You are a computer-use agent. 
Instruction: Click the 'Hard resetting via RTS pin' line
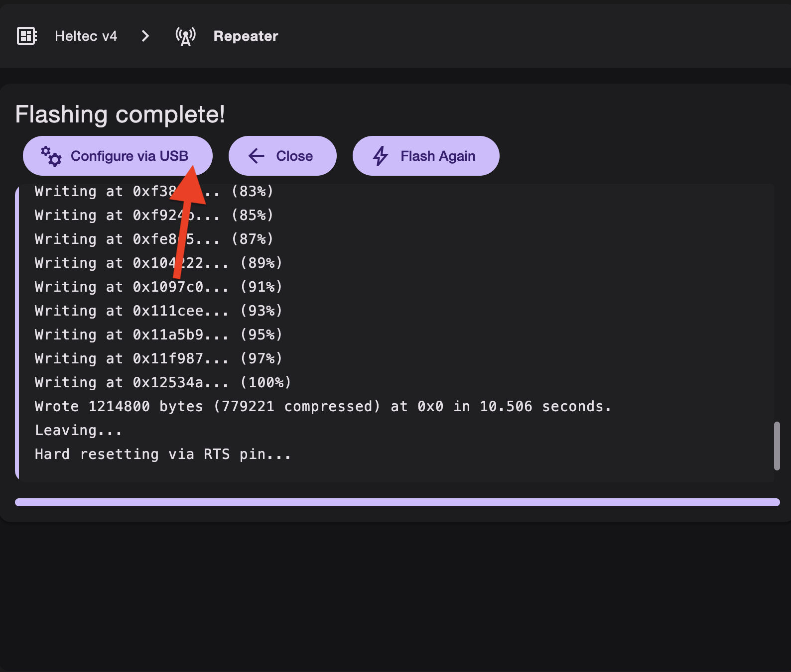point(162,454)
